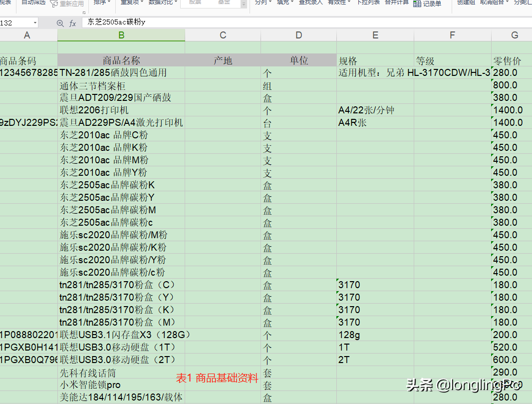Click the 重新应用 reapply filter button
This screenshot has height=404, width=532.
[x=67, y=3]
